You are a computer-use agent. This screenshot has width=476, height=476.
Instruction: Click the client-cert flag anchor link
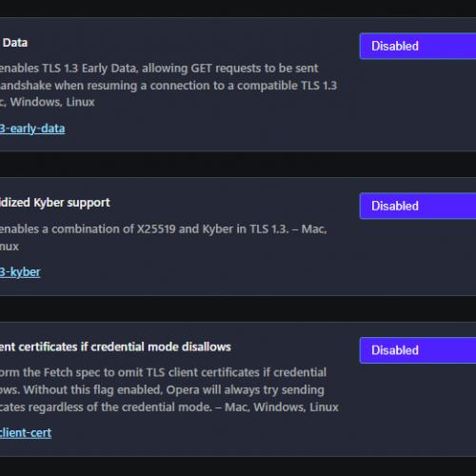click(26, 433)
